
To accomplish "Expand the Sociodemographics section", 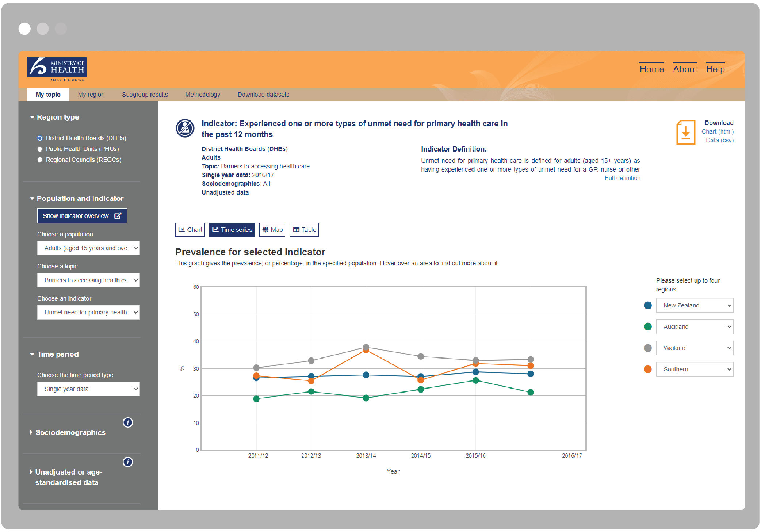I will [x=70, y=432].
